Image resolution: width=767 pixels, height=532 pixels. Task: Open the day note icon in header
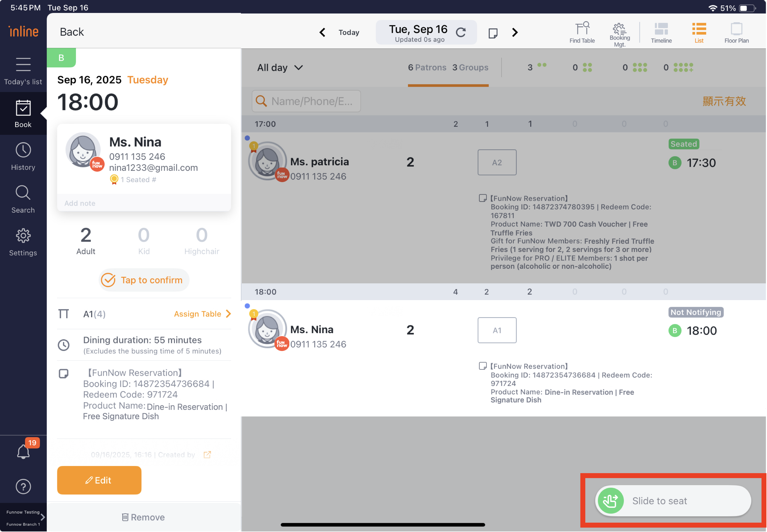493,33
